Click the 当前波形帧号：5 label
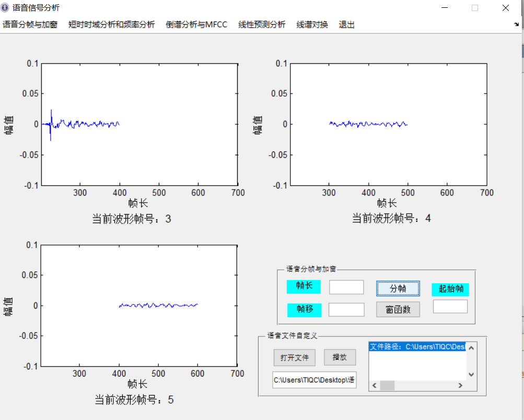Image resolution: width=524 pixels, height=420 pixels. point(134,400)
